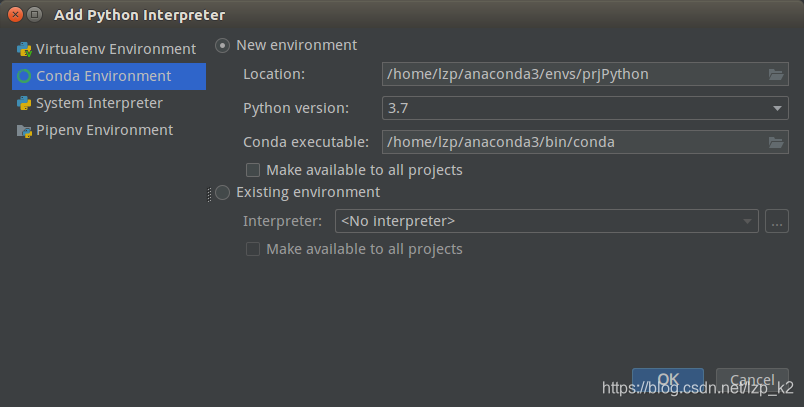This screenshot has width=804, height=407.
Task: Click the System Interpreter python icon
Action: coord(24,103)
